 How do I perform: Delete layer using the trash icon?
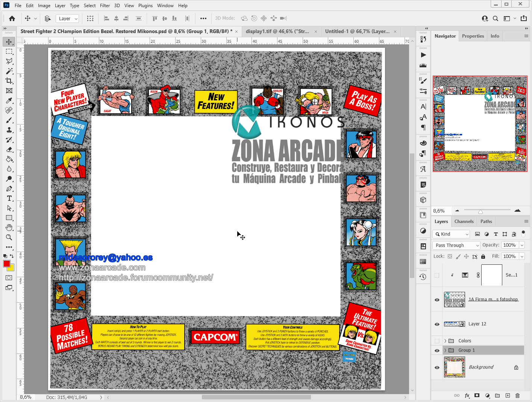pos(517,395)
